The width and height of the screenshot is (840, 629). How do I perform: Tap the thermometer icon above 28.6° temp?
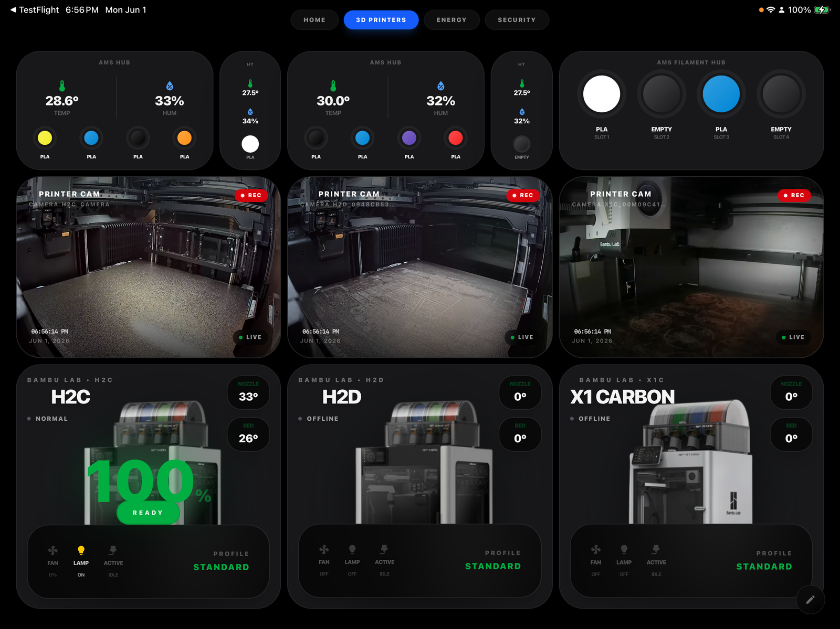pyautogui.click(x=62, y=86)
